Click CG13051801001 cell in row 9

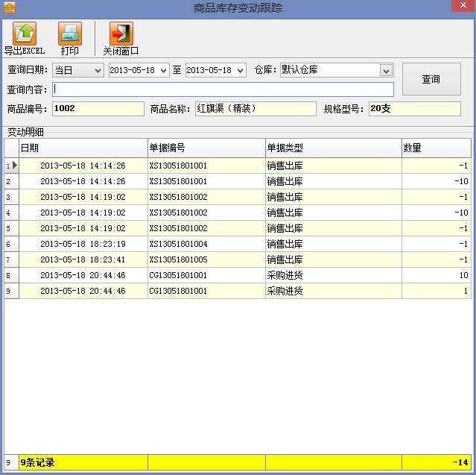point(206,291)
